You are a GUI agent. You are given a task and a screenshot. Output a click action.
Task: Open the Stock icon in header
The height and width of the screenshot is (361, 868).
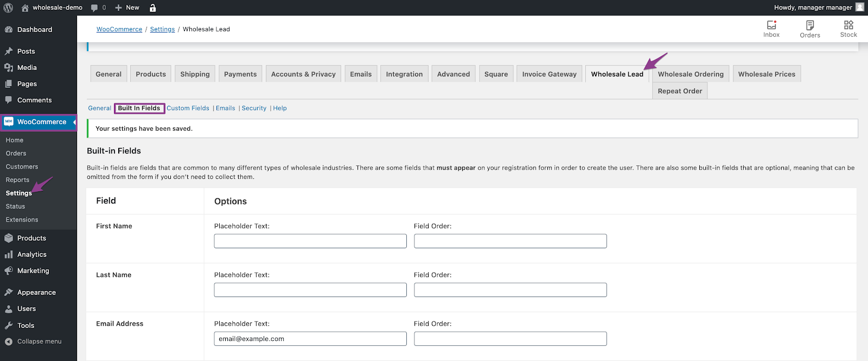click(x=848, y=25)
